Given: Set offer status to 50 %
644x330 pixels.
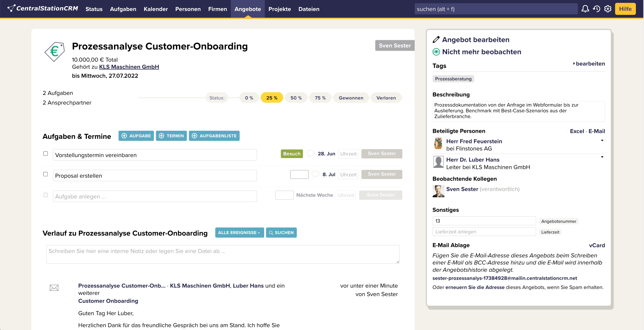Looking at the screenshot, I should [296, 98].
